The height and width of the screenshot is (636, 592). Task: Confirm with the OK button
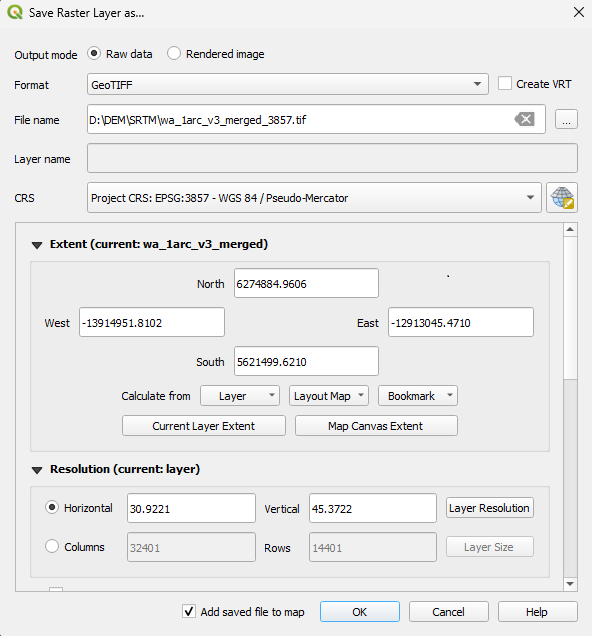click(360, 611)
